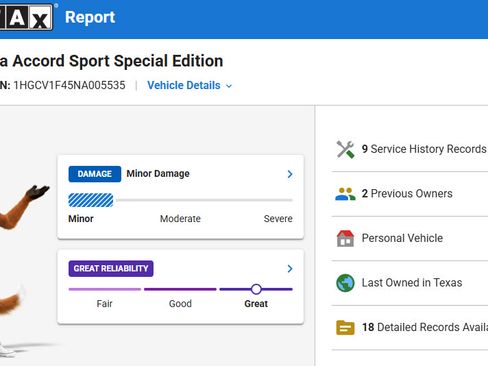Select Last Owned in Texas text
The width and height of the screenshot is (488, 366).
pos(412,283)
